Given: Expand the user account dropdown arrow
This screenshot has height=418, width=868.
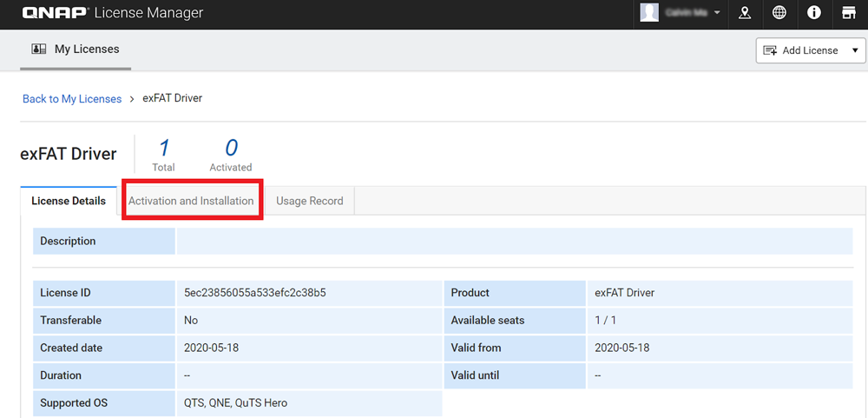Looking at the screenshot, I should click(717, 14).
